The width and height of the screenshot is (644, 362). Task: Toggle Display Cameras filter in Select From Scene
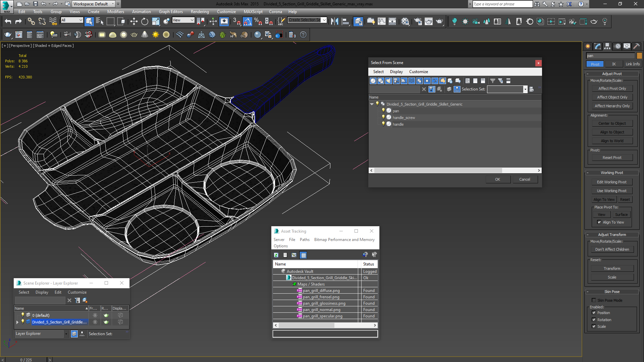point(396,81)
